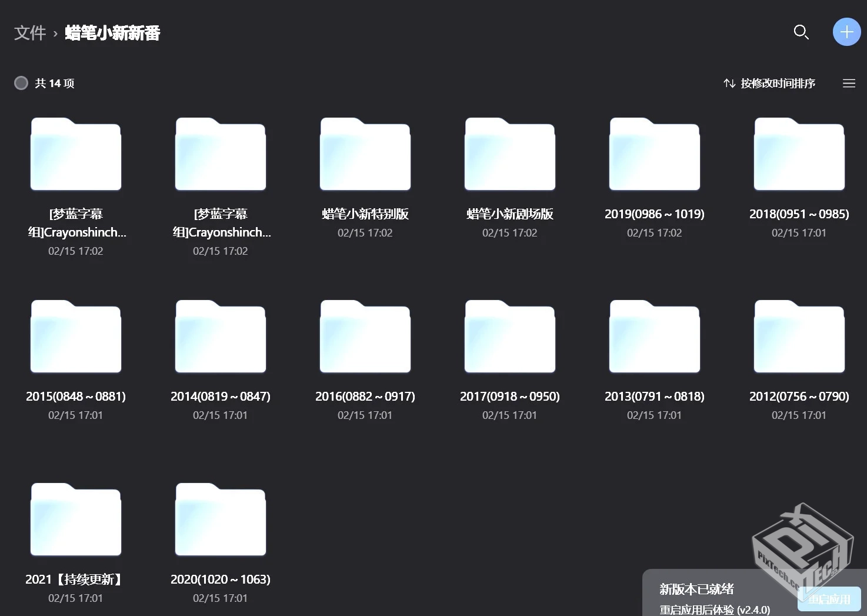Open the 按修改时间排序 sorting dropdown

778,83
